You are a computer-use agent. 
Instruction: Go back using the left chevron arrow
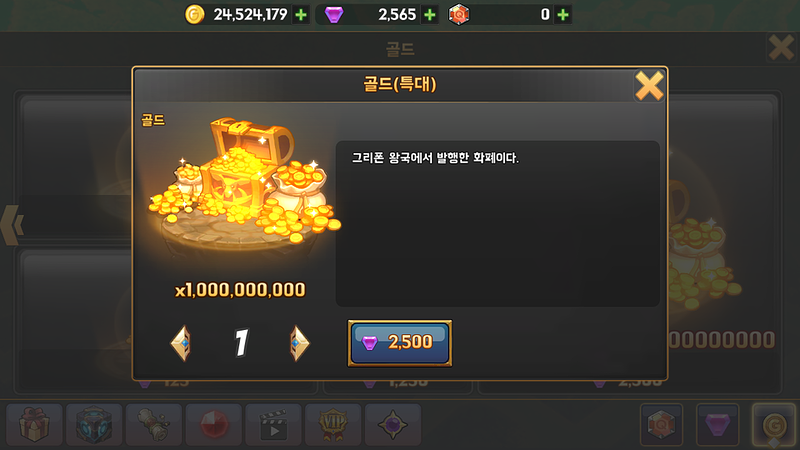(x=12, y=224)
